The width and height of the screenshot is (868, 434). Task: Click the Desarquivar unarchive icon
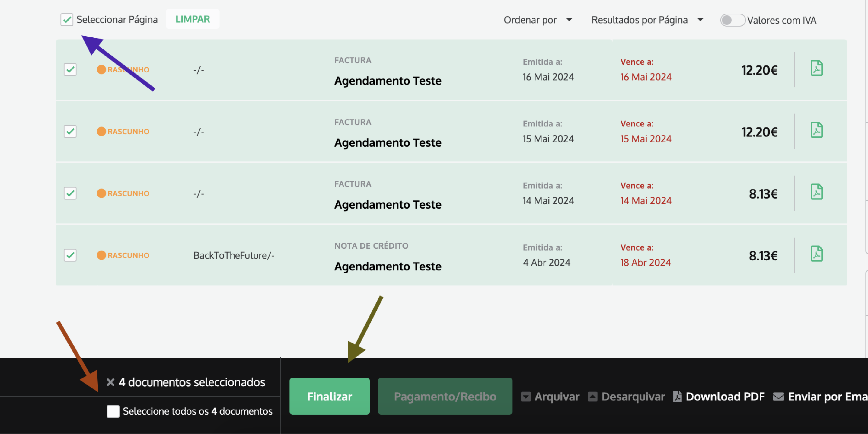592,397
